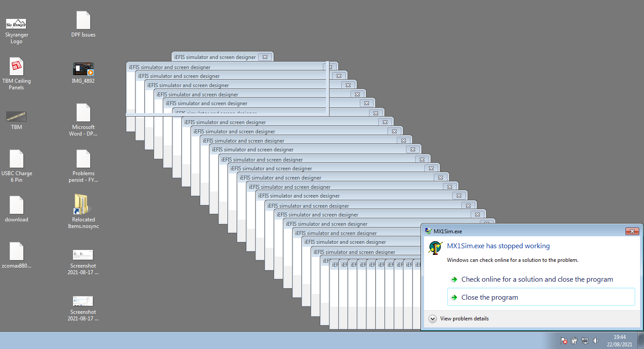Select the IMG_4892 video thumbnail icon
The width and height of the screenshot is (644, 349).
tap(83, 73)
